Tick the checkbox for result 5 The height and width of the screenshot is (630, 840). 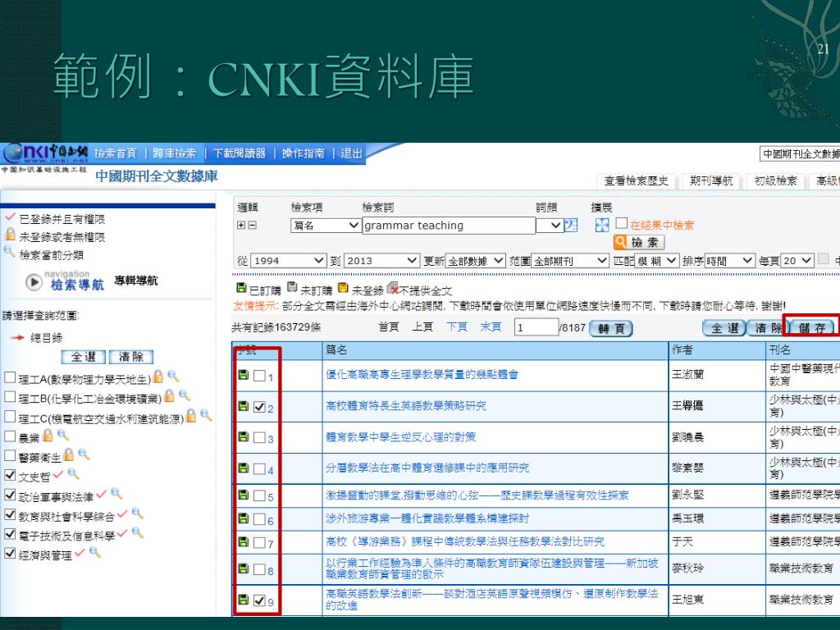coord(259,495)
